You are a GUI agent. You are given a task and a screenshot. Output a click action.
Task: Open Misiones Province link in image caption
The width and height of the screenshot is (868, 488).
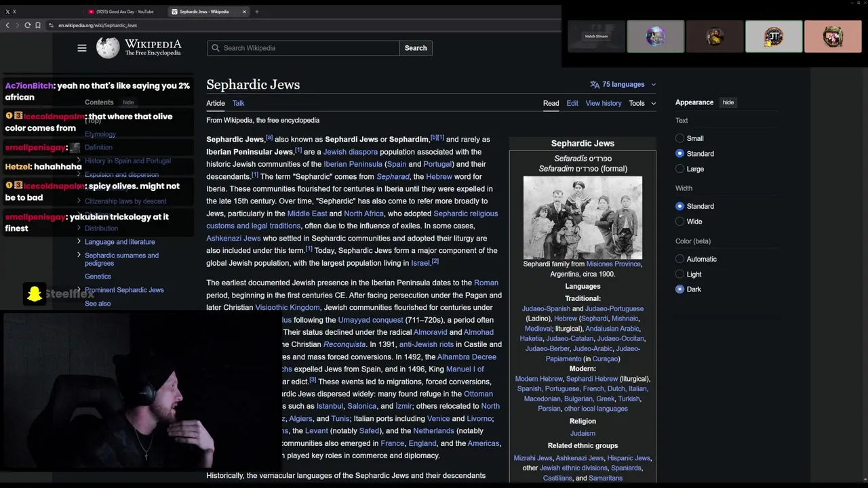point(614,264)
